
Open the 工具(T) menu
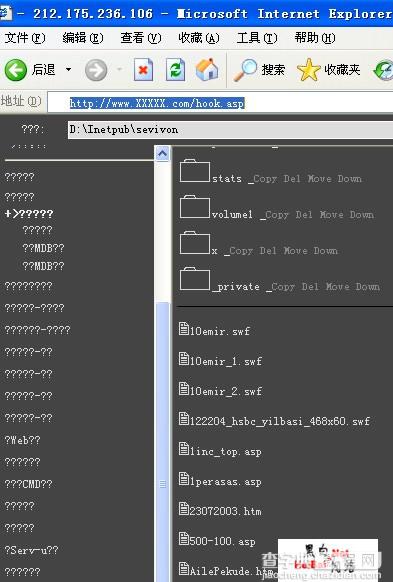pos(257,37)
